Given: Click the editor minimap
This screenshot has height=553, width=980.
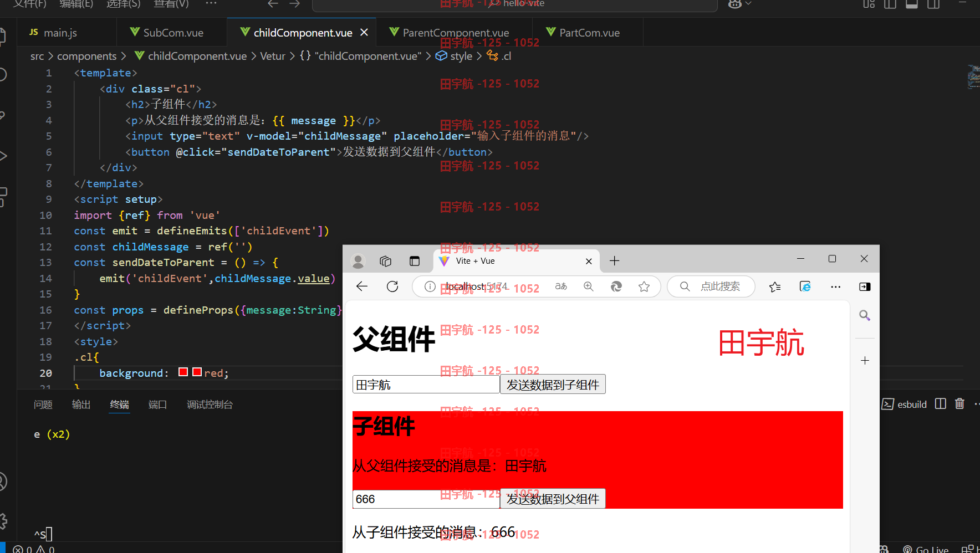Looking at the screenshot, I should (973, 77).
